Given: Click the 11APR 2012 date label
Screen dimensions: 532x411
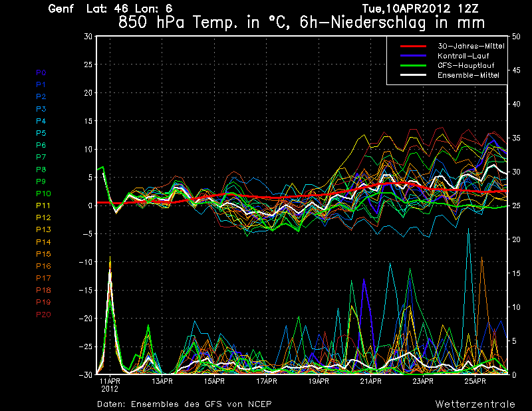Looking at the screenshot, I should [x=110, y=385].
